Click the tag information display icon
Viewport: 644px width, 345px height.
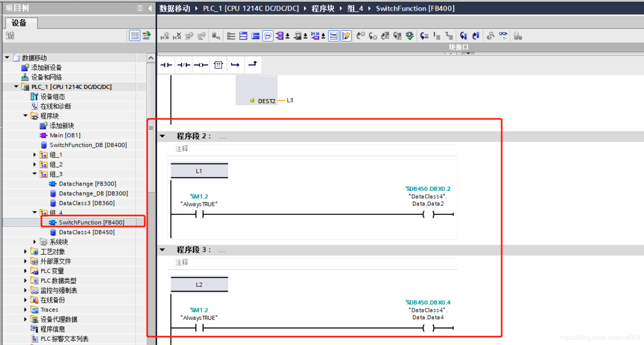pyautogui.click(x=298, y=36)
